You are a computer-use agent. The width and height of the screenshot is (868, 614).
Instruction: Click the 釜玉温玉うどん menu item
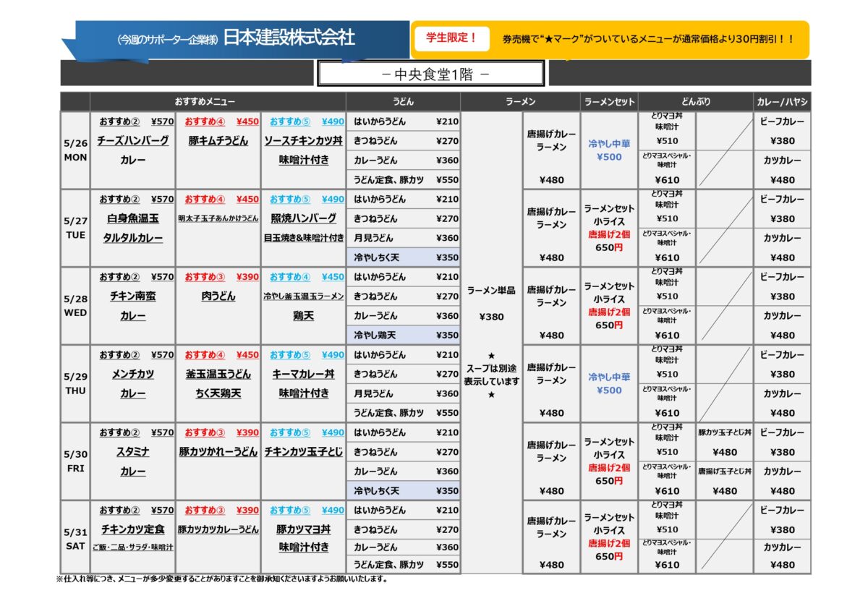click(218, 374)
